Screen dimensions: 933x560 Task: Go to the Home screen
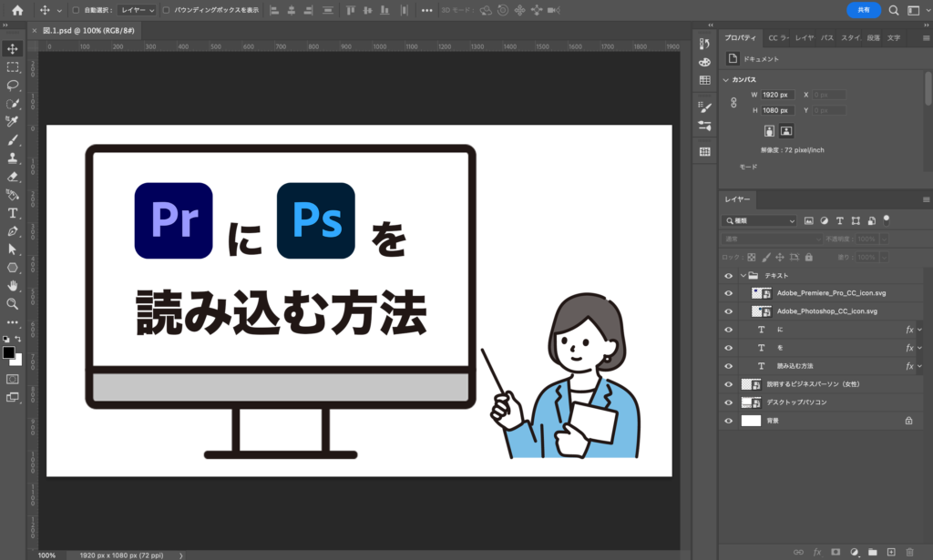pos(17,10)
